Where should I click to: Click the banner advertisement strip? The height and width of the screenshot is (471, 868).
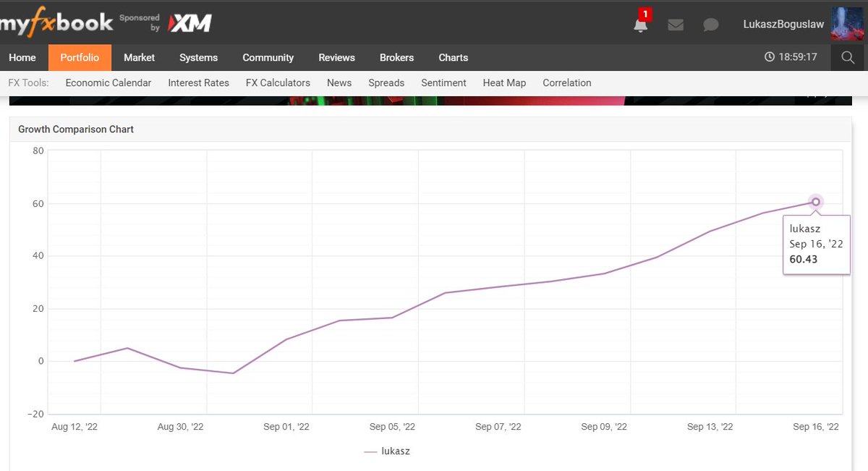pos(430,101)
